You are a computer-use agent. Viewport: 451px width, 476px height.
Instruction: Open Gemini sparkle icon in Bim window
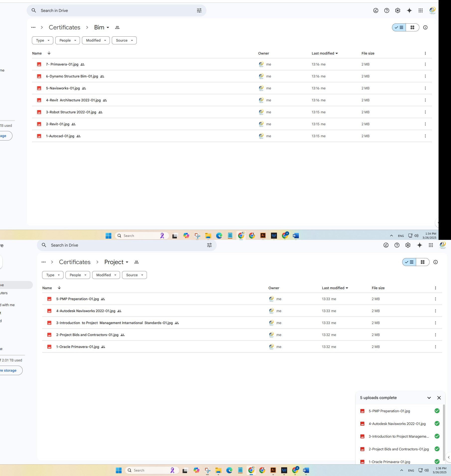[x=409, y=10]
